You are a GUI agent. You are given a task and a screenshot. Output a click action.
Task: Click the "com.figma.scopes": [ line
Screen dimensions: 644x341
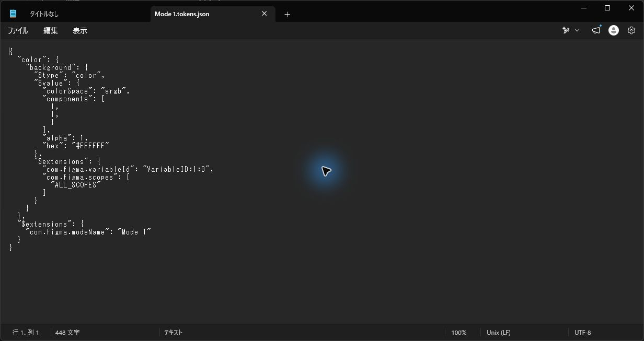pos(86,177)
